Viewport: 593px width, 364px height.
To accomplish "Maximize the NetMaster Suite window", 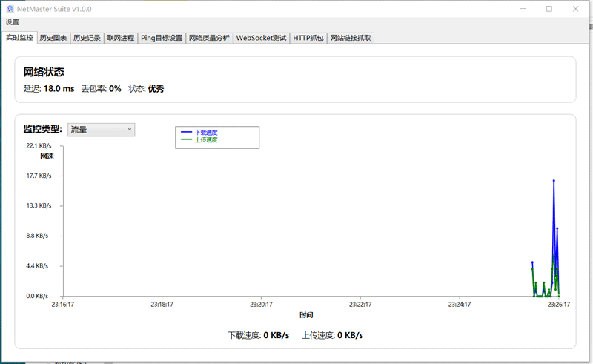I will click(549, 9).
